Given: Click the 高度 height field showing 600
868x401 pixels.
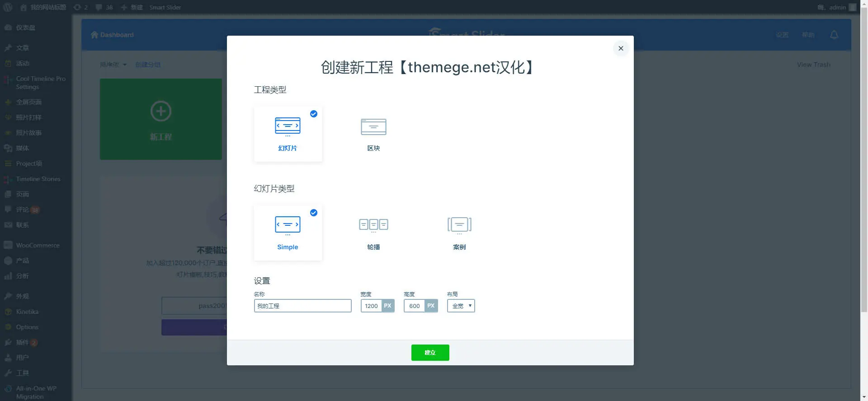Looking at the screenshot, I should click(x=415, y=306).
